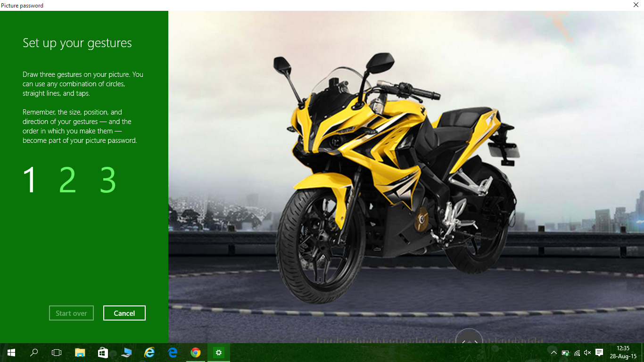Image resolution: width=644 pixels, height=362 pixels.
Task: Launch Microsoft Edge from taskbar
Action: [173, 353]
